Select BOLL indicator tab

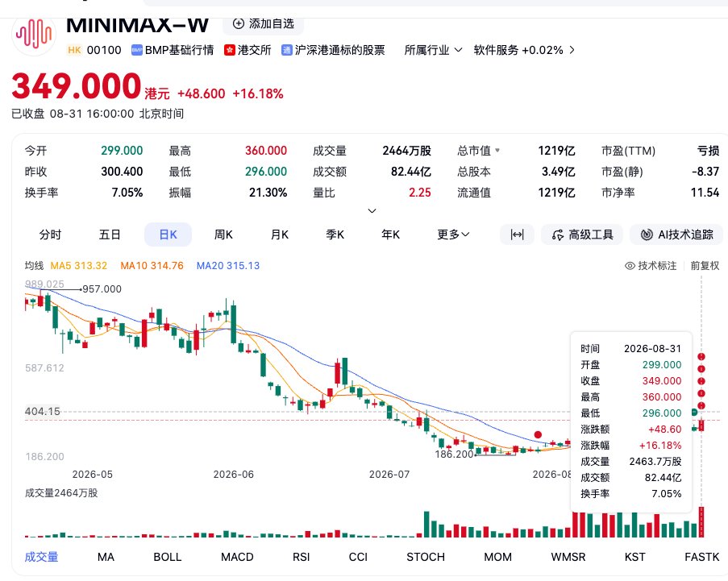coord(167,557)
